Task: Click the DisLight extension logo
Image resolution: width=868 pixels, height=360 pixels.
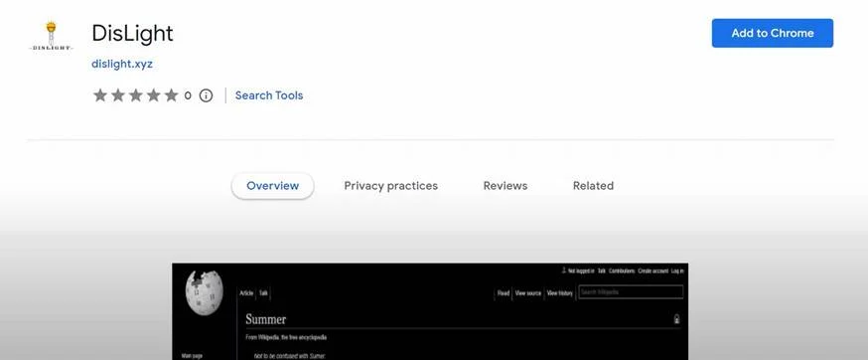Action: tap(51, 36)
